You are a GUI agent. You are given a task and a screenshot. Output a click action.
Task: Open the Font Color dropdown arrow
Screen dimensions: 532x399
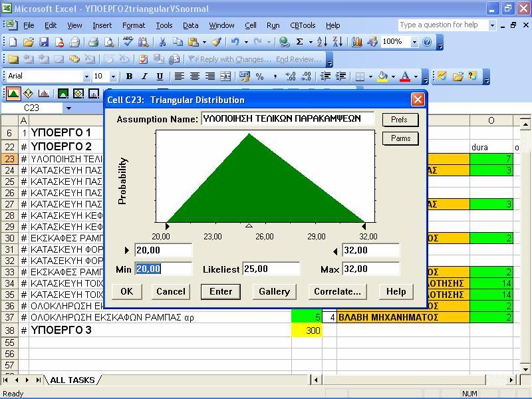416,76
